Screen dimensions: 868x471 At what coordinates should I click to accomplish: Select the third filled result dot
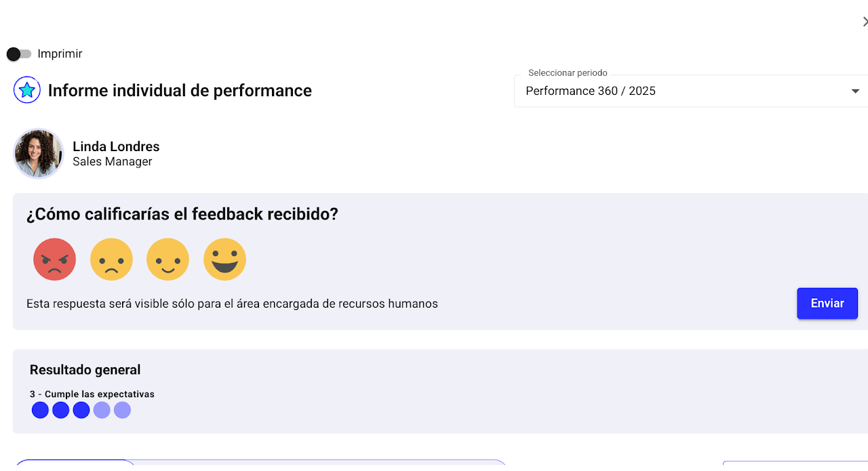pyautogui.click(x=81, y=410)
